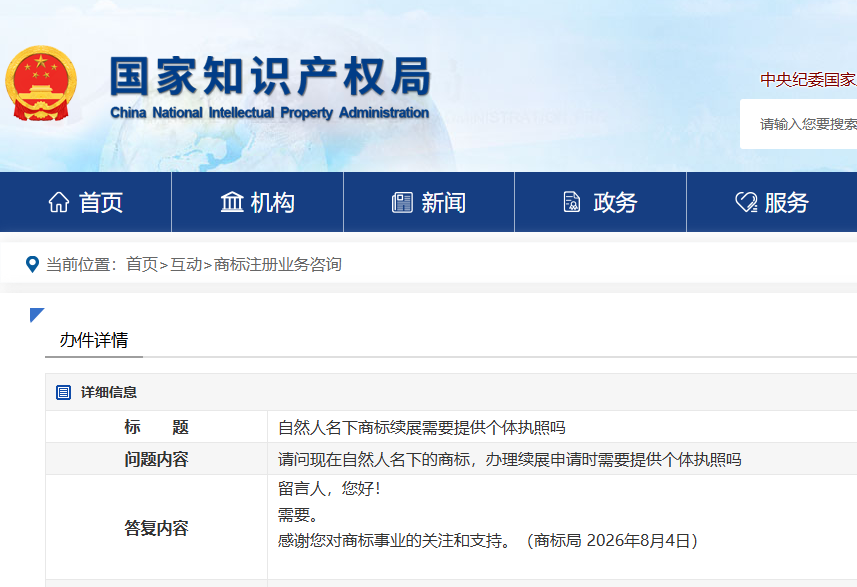
Task: Click the 详细信息 section header text
Action: [x=109, y=392]
